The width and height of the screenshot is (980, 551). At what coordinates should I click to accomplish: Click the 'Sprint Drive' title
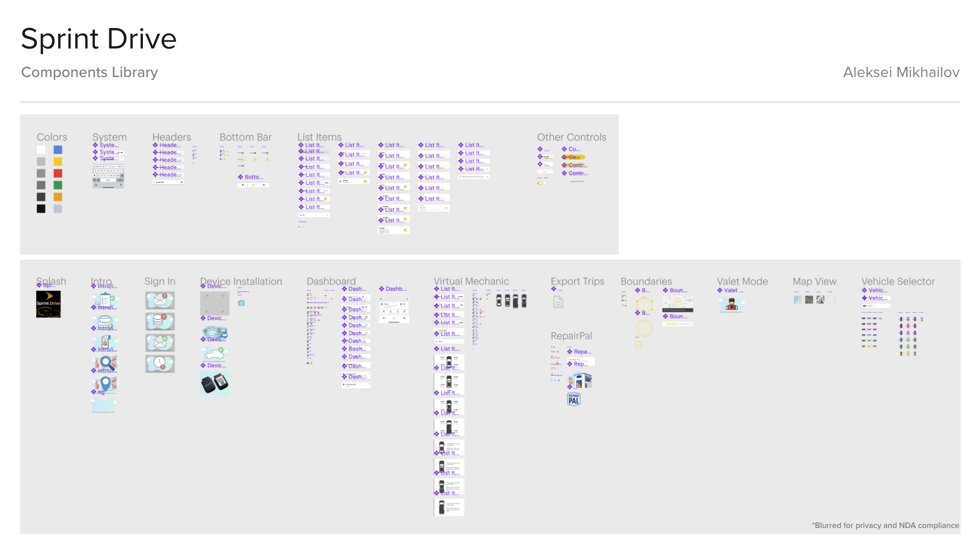[x=99, y=39]
